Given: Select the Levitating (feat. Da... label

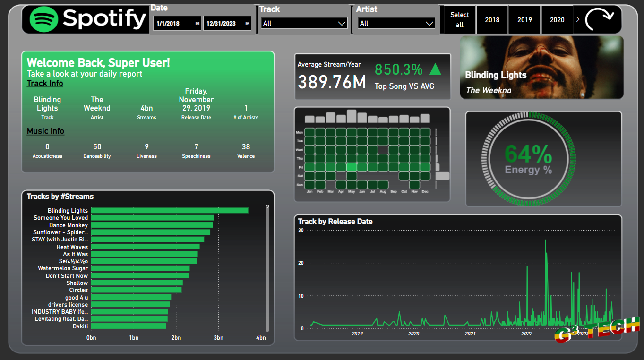Looking at the screenshot, I should [61, 319].
